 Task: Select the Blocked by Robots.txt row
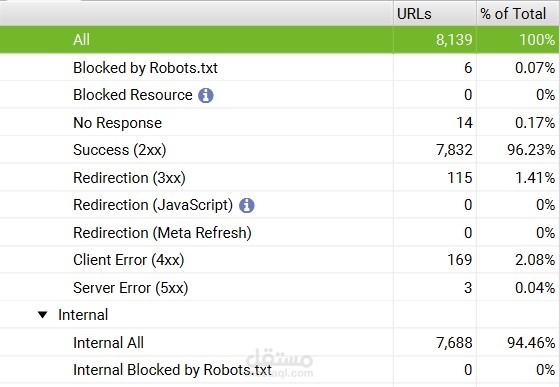[x=279, y=67]
